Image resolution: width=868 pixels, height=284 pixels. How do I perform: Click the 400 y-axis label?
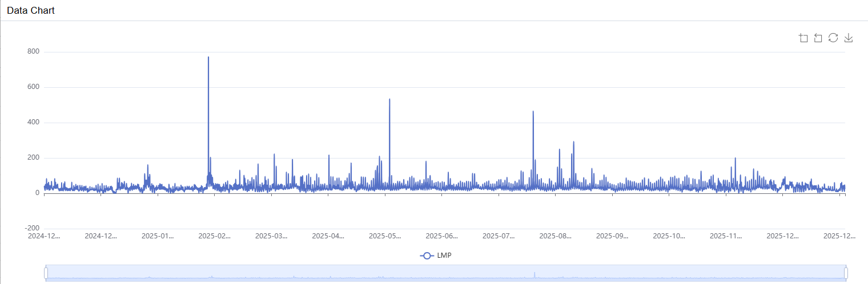pos(33,123)
